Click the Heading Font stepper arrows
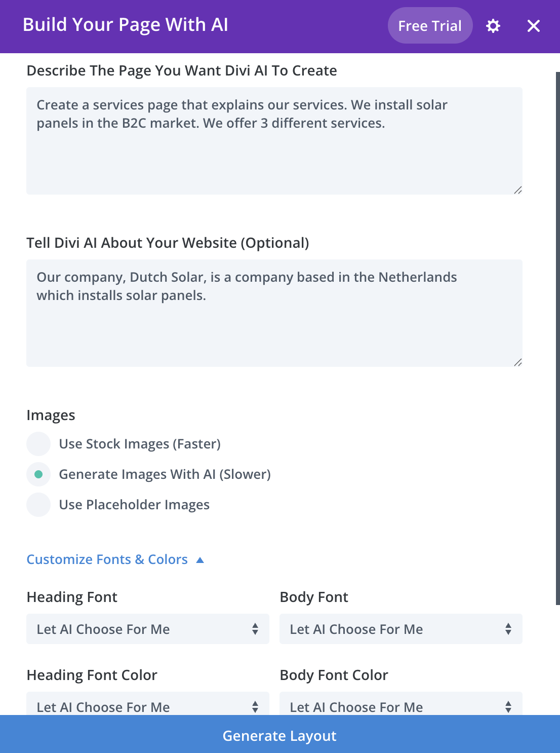The height and width of the screenshot is (753, 560). click(x=255, y=629)
